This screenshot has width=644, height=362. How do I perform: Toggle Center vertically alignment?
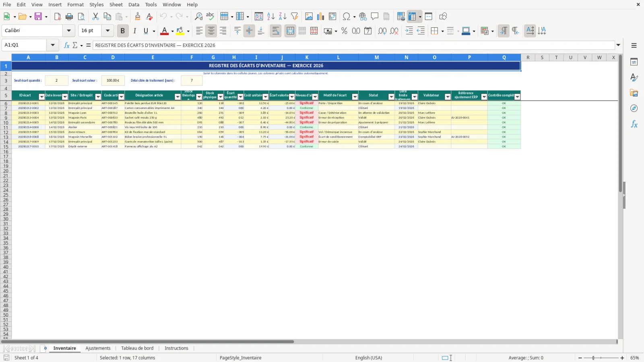249,31
